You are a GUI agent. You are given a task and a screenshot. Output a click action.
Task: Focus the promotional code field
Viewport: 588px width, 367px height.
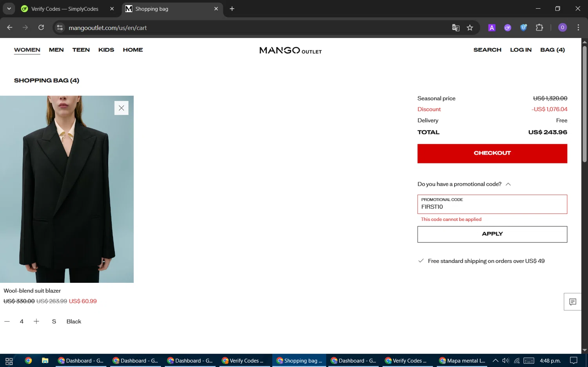click(x=492, y=204)
